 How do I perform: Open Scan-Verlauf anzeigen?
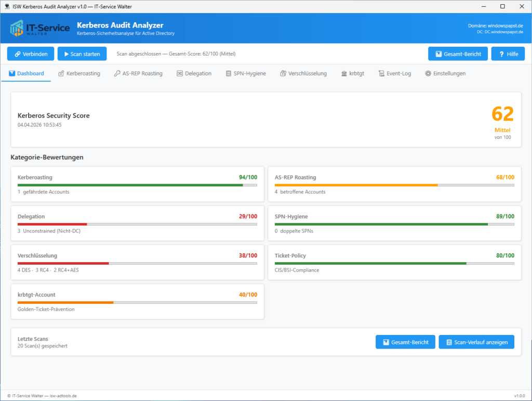(x=476, y=342)
